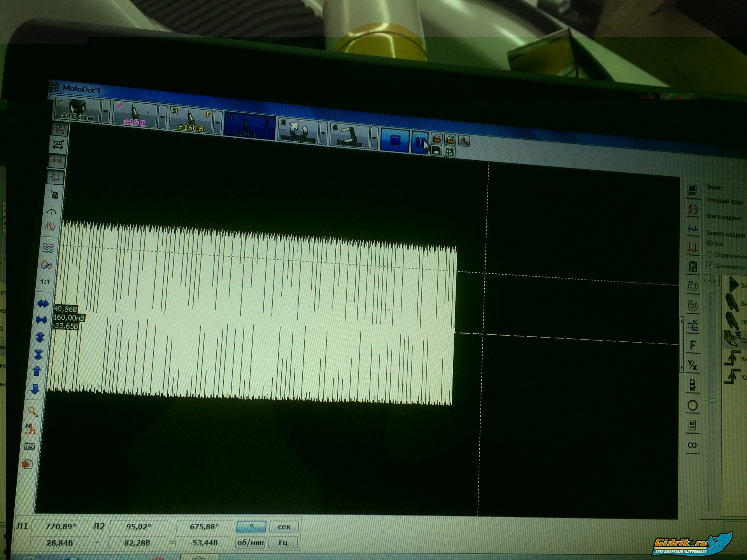The height and width of the screenshot is (560, 747).
Task: Expand channel 6 'Эталон' dropdown arrow
Action: [374, 138]
